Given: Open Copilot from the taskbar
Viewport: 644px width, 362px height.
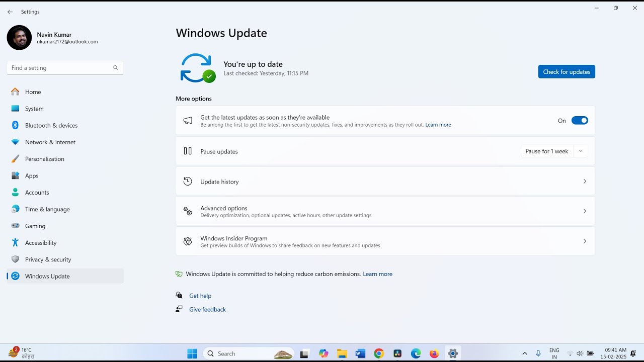Looking at the screenshot, I should [324, 353].
